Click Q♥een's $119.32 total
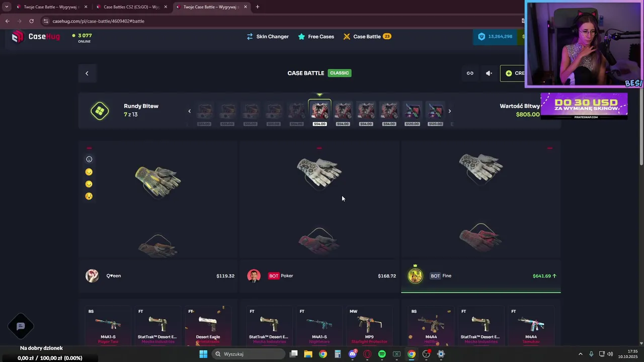644x362 pixels. tap(225, 276)
